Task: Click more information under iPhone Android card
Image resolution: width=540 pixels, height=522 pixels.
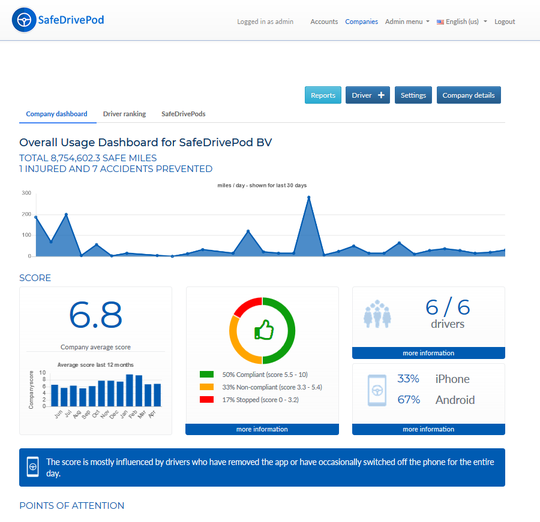Action: click(428, 429)
